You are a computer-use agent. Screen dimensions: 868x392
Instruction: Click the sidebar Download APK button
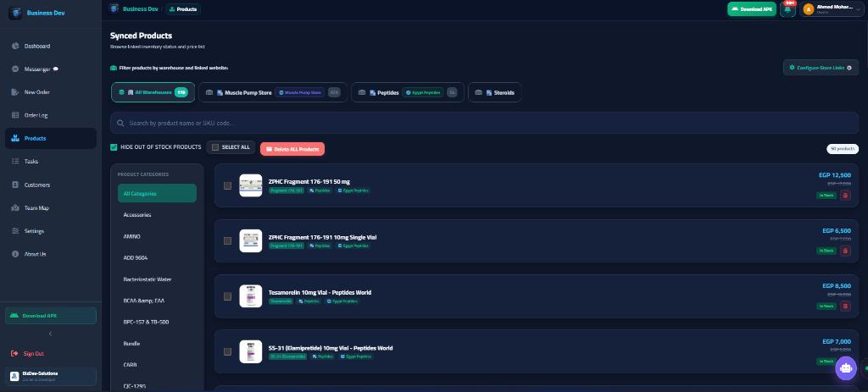click(x=51, y=316)
